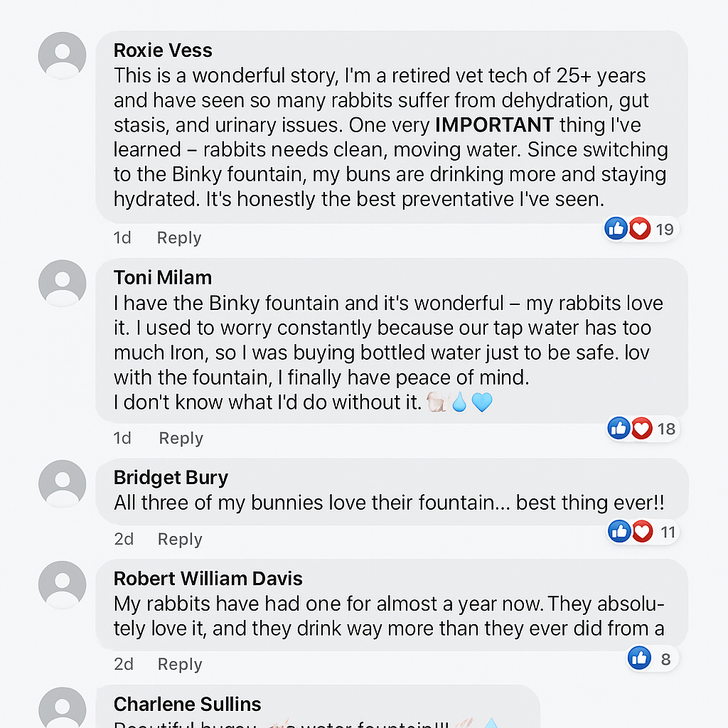Click the 1d timestamp on Roxie Vess's comment
The image size is (728, 728).
(122, 238)
